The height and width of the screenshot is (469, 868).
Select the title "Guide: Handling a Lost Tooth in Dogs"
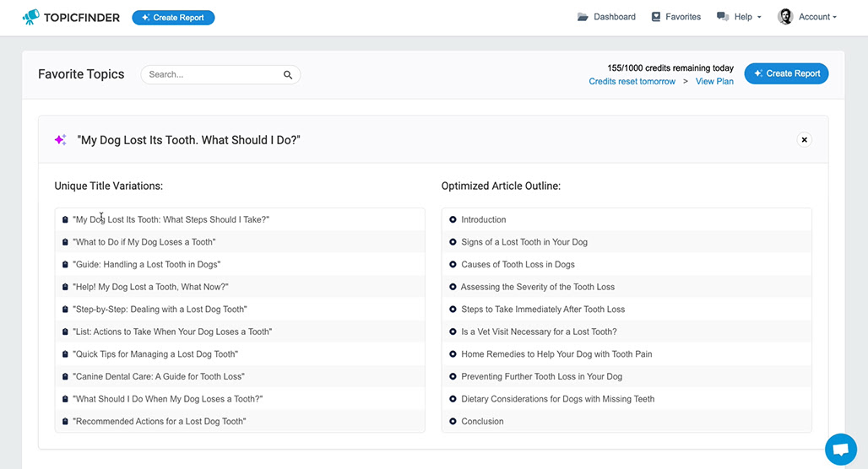point(147,264)
